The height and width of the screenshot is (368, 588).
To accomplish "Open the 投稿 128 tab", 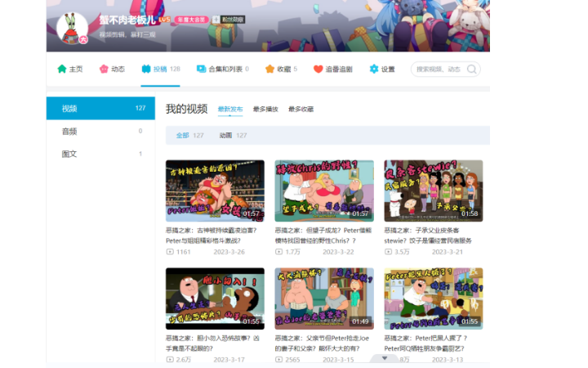I will 161,69.
